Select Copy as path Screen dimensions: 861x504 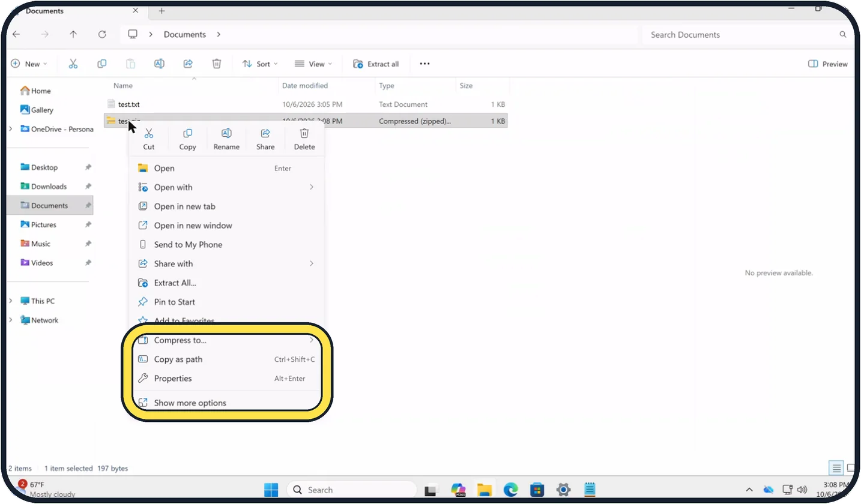point(226,359)
